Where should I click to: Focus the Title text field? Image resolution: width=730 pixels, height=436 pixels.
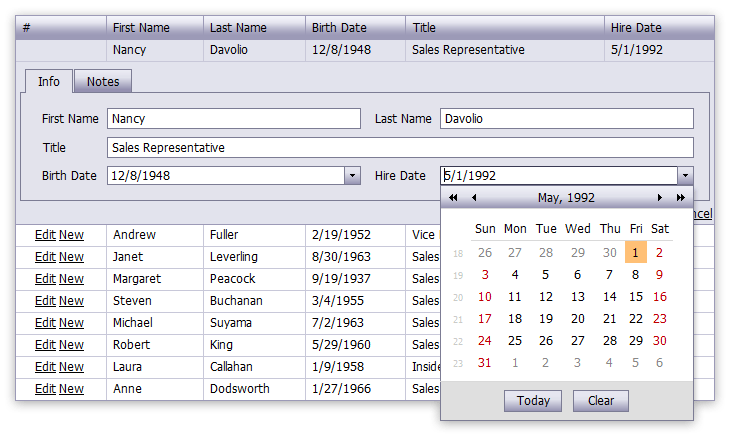tap(400, 148)
